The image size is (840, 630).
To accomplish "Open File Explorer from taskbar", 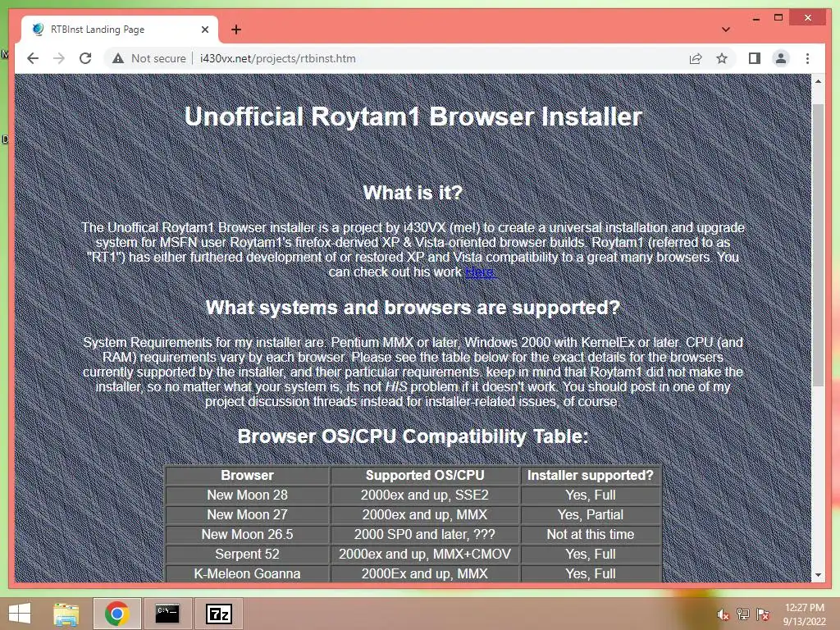I will pos(66,614).
